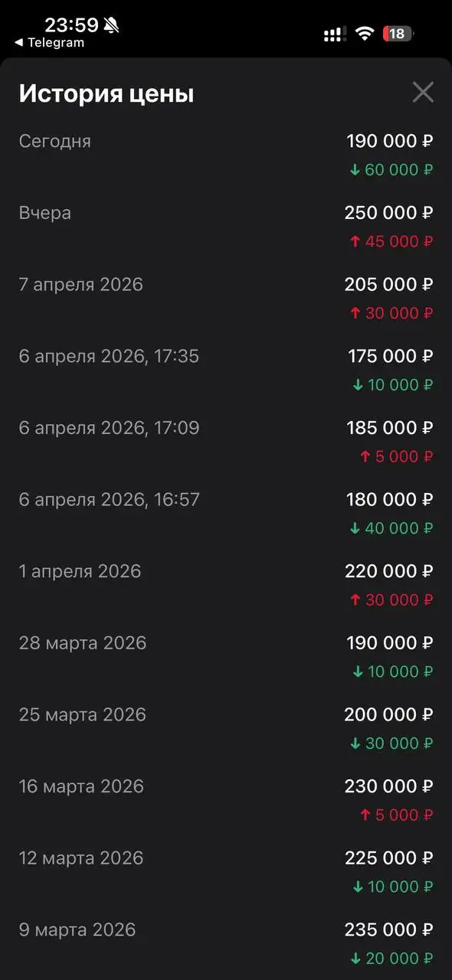Tap the red up arrow next to 45 000 ₽

(356, 241)
